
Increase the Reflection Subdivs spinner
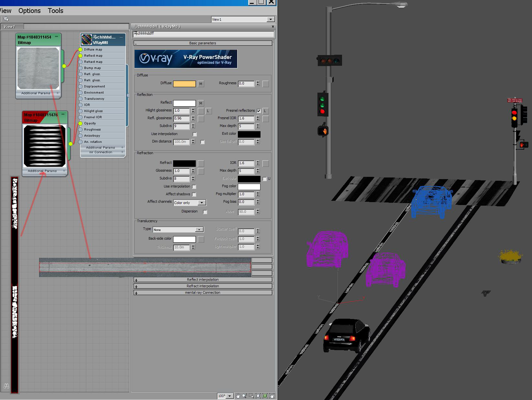[193, 125]
